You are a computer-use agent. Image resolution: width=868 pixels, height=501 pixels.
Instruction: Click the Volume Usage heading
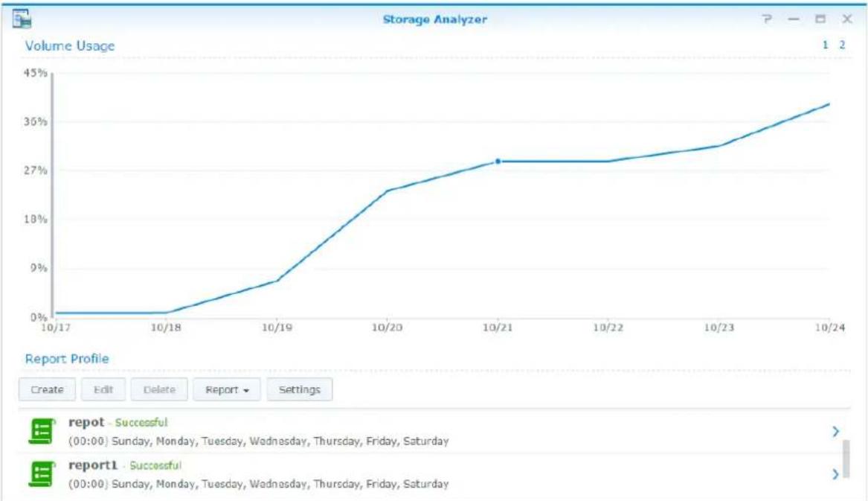(x=70, y=46)
